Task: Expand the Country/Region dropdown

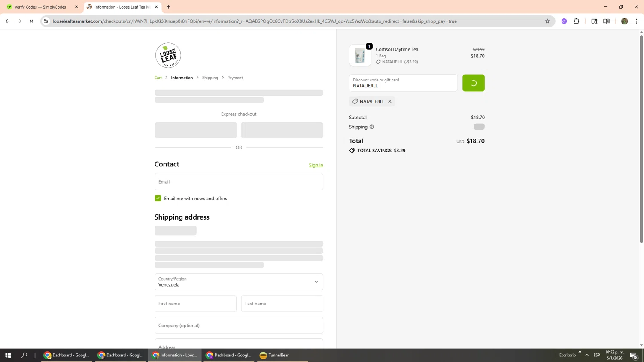Action: click(x=239, y=282)
